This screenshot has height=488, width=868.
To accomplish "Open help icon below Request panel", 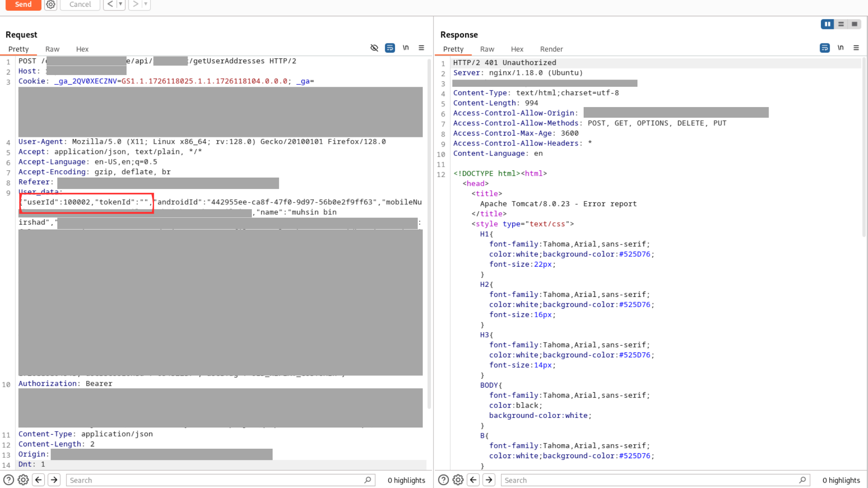I will point(9,480).
